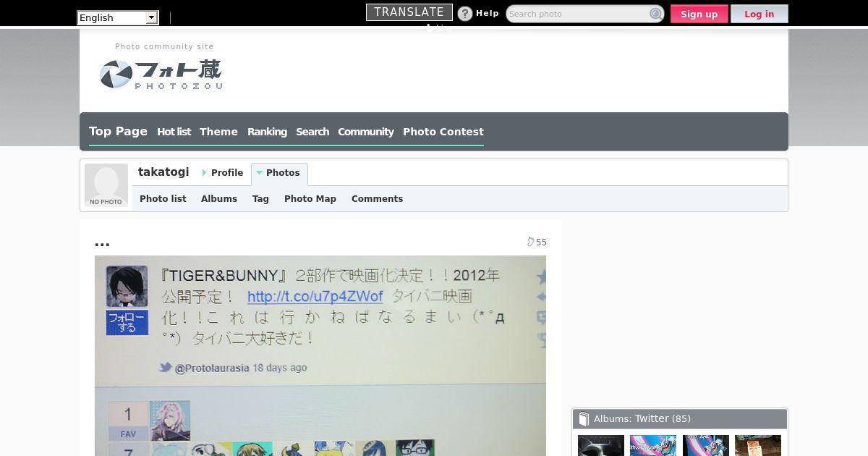This screenshot has width=868, height=456.
Task: Click the footprint view count icon
Action: point(530,242)
